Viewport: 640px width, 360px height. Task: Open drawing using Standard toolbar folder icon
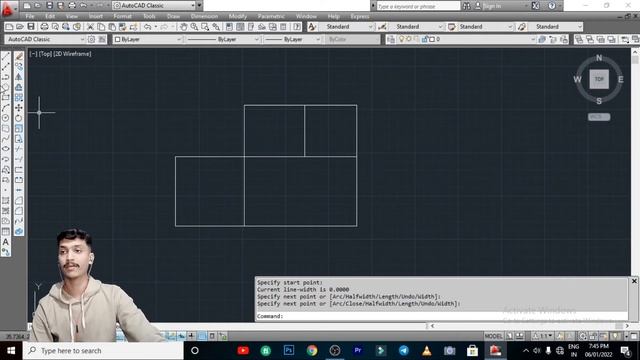[20, 27]
